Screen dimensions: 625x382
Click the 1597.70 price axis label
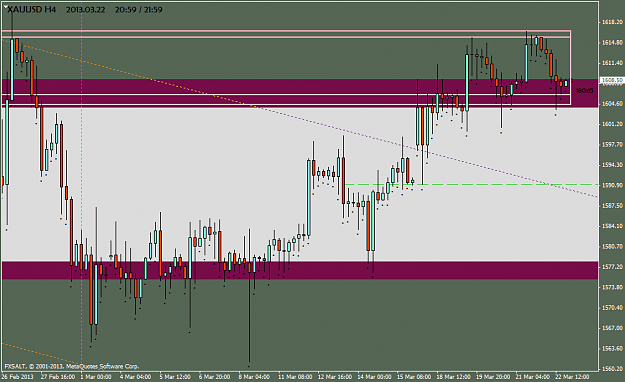coord(612,144)
